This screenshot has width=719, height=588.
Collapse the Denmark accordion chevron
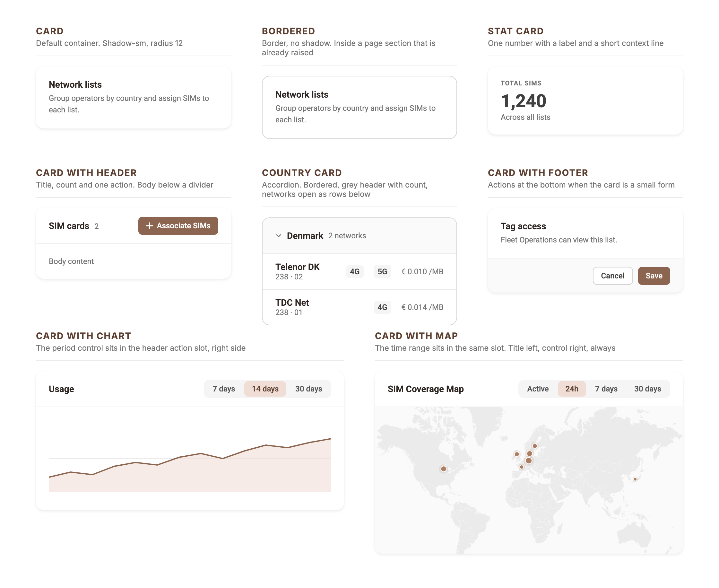coord(278,236)
